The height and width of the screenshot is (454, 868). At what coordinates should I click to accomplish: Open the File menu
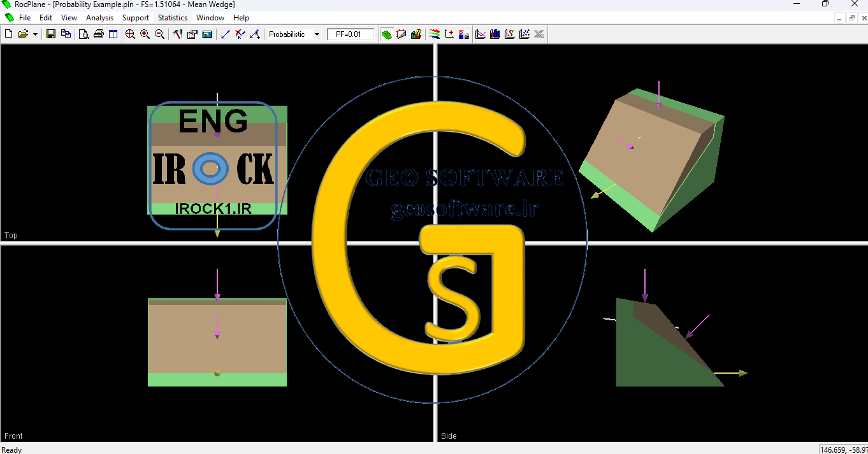pos(25,18)
